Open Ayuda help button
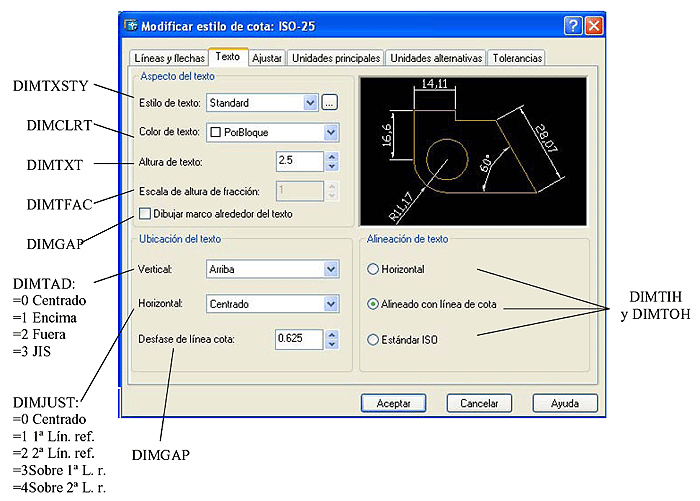Image resolution: width=700 pixels, height=501 pixels. (565, 403)
